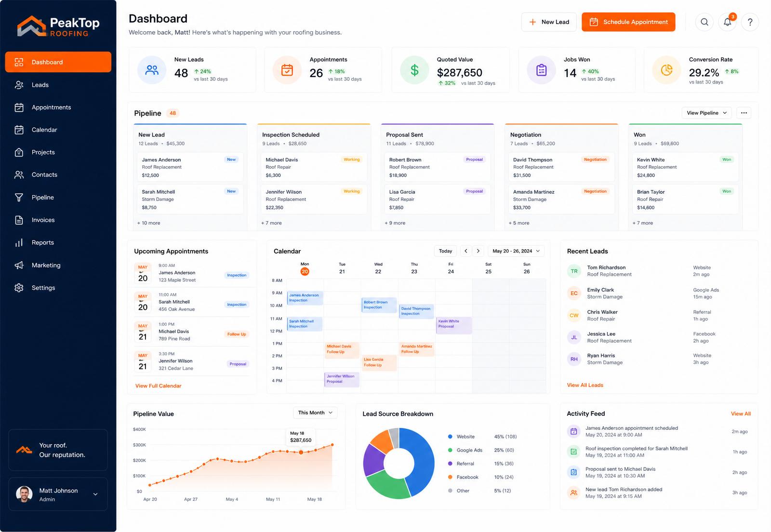Click the May 18 chart data point
The height and width of the screenshot is (532, 771).
(301, 452)
